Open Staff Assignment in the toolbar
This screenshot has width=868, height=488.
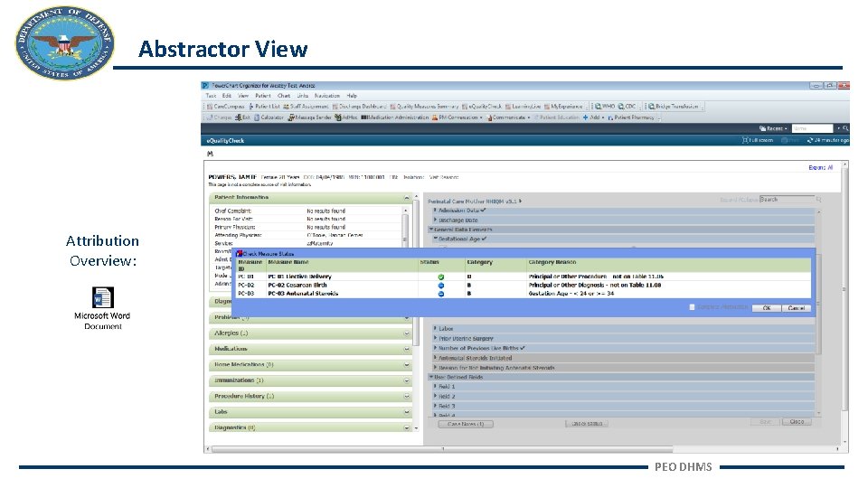click(306, 107)
